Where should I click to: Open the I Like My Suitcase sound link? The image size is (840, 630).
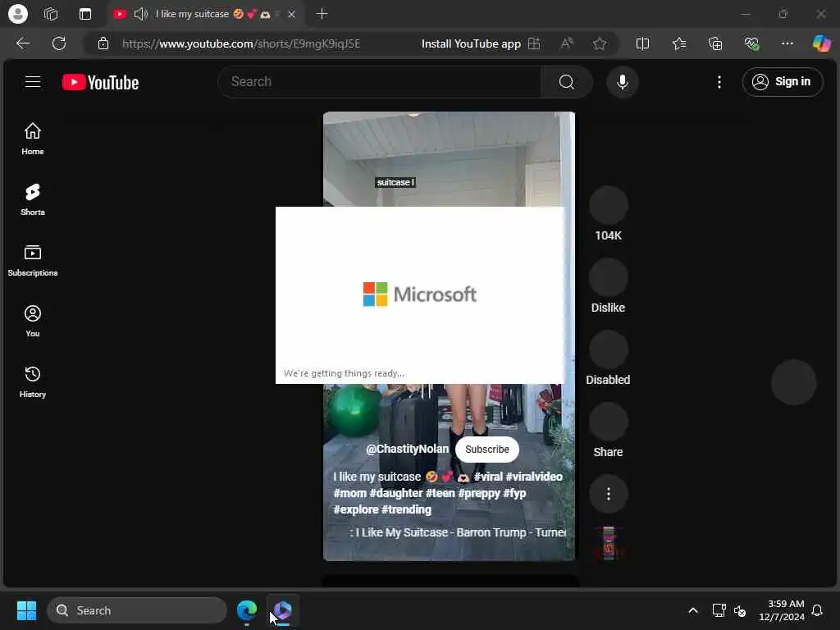pyautogui.click(x=458, y=532)
